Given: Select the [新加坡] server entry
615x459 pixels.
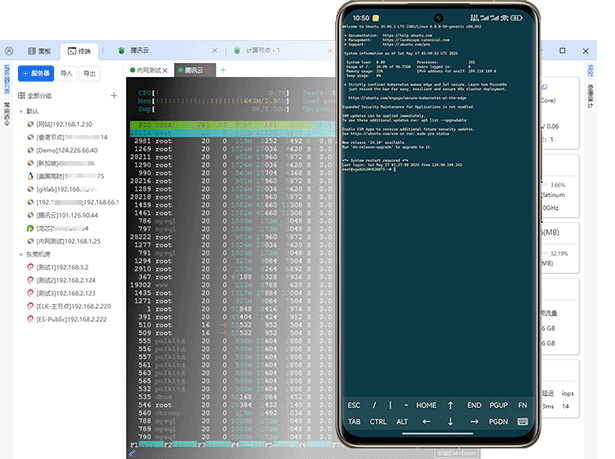Looking at the screenshot, I should coord(61,163).
